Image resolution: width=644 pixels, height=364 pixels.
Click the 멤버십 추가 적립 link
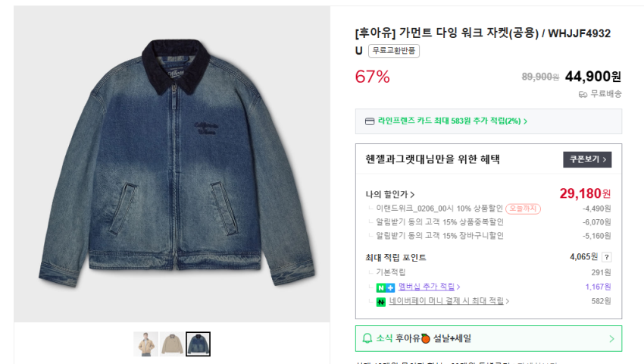pyautogui.click(x=429, y=287)
